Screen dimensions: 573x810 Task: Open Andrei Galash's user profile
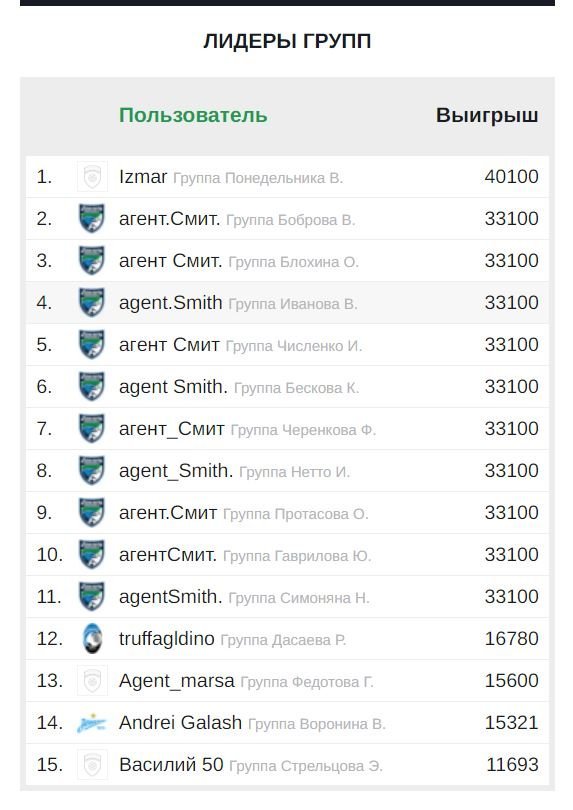pos(180,722)
